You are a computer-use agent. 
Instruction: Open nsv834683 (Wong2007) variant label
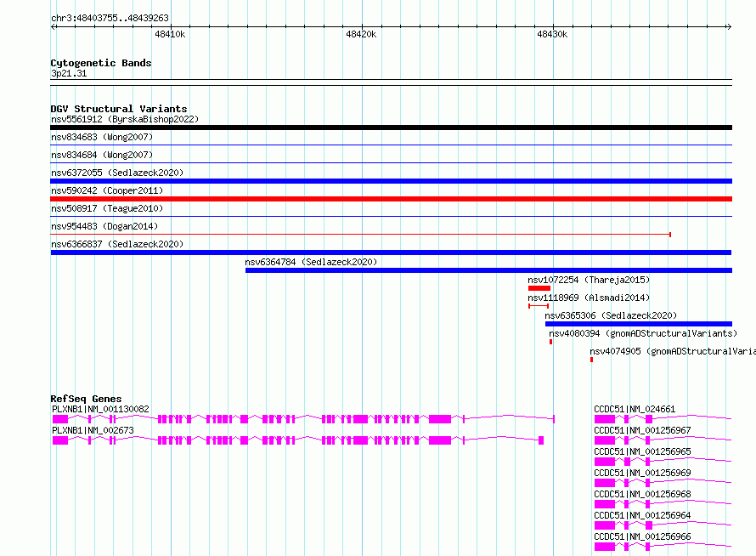[102, 137]
